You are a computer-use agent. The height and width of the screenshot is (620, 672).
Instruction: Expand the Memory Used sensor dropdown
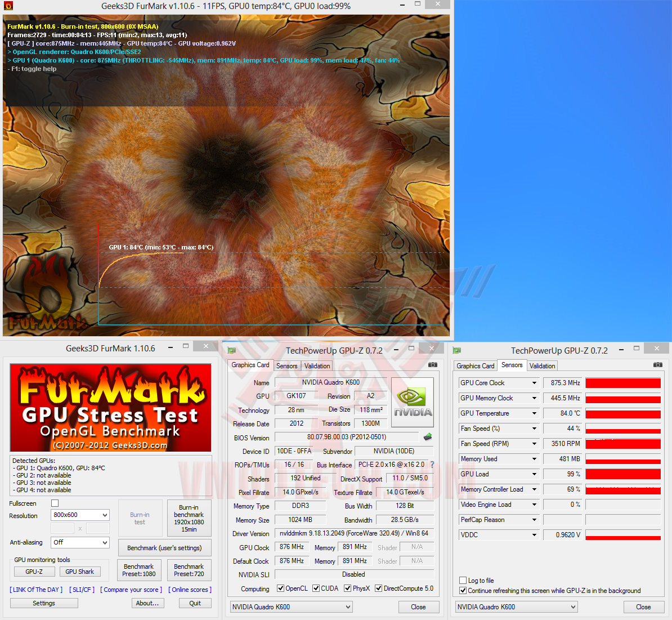535,459
